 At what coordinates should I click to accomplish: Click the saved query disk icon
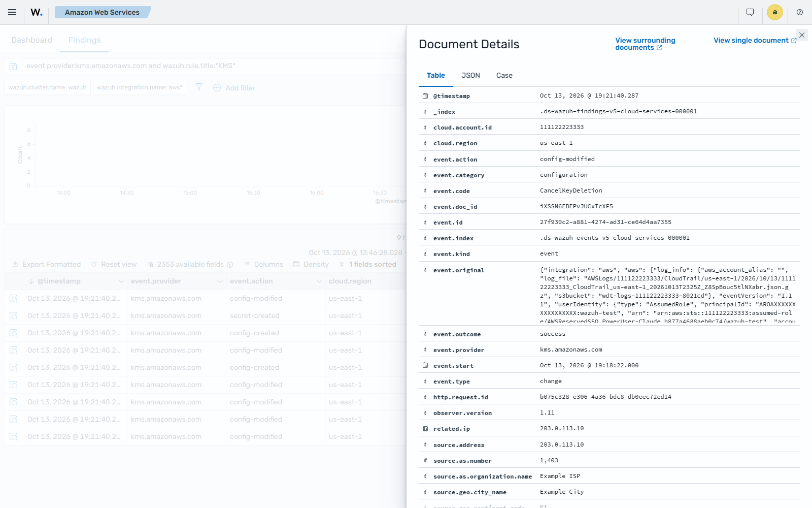14,66
